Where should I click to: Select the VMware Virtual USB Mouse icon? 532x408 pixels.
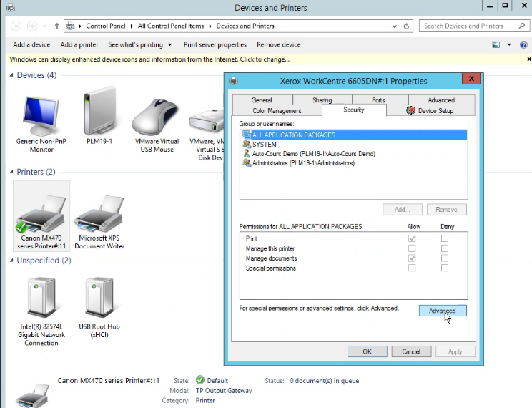click(x=157, y=115)
